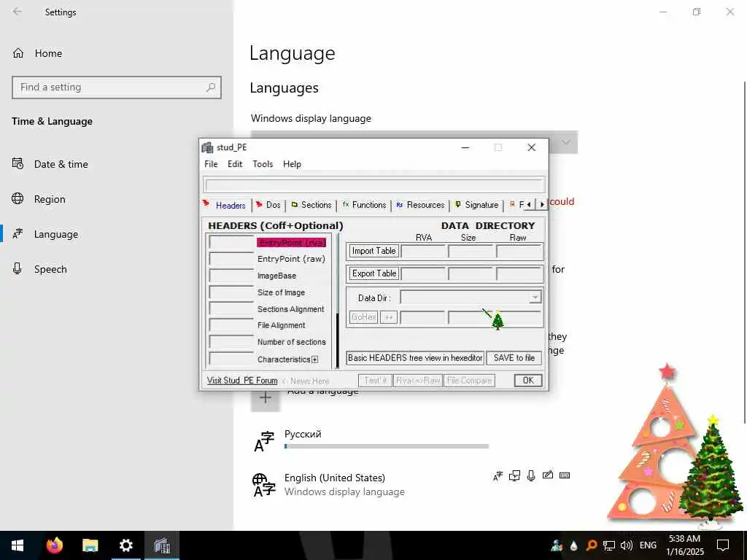
Task: Switch to the Headers tab
Action: 225,205
